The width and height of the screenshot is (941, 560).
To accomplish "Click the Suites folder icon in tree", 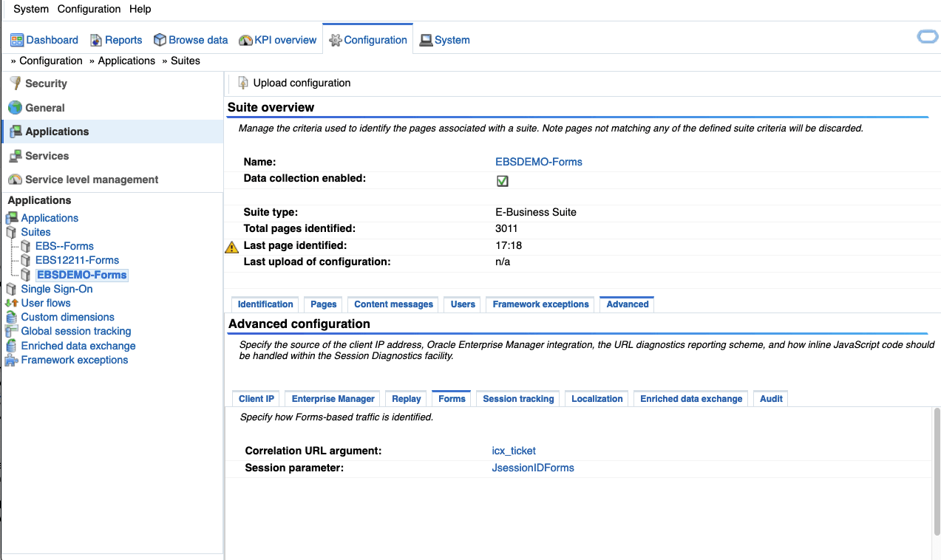I will [11, 232].
